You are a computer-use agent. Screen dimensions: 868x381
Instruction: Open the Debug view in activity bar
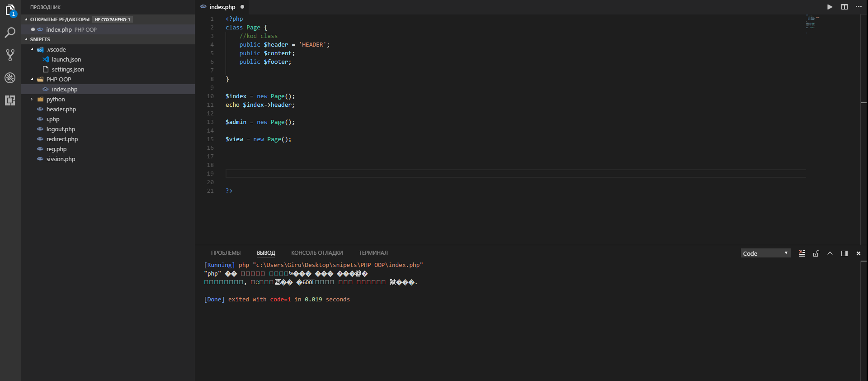tap(10, 78)
